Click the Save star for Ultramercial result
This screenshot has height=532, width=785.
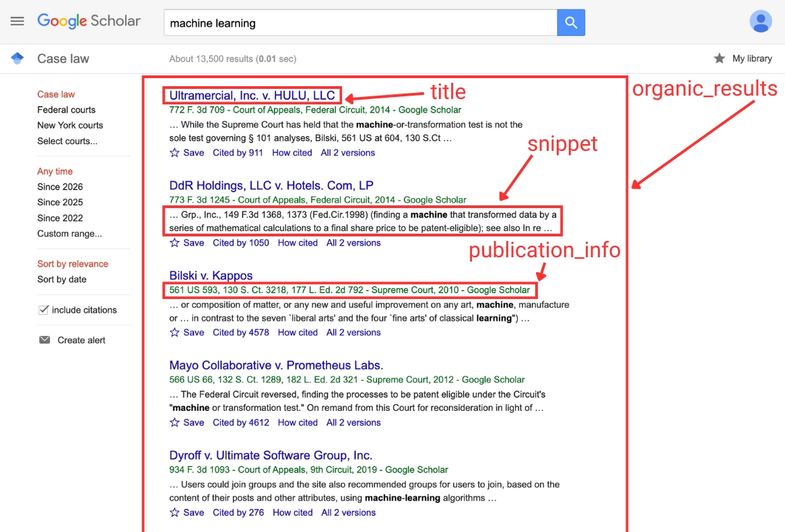(174, 153)
